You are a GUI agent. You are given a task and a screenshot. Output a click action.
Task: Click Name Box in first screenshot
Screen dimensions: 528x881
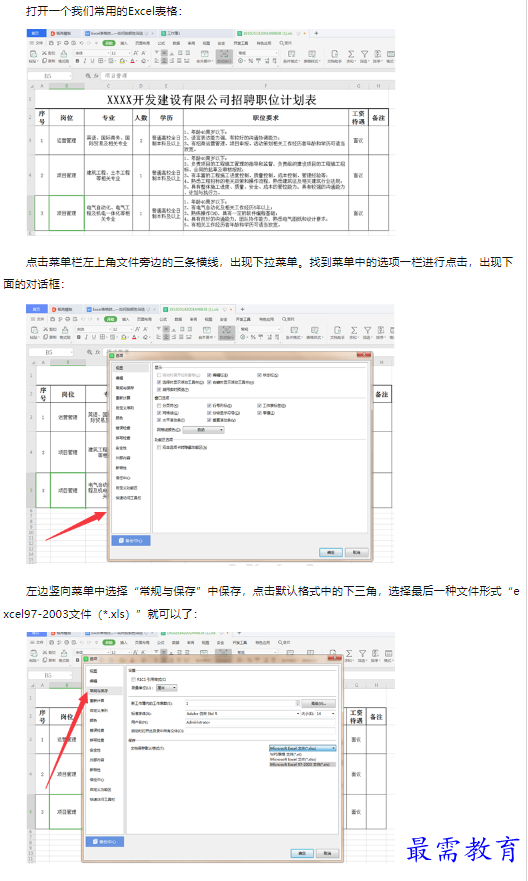click(49, 76)
